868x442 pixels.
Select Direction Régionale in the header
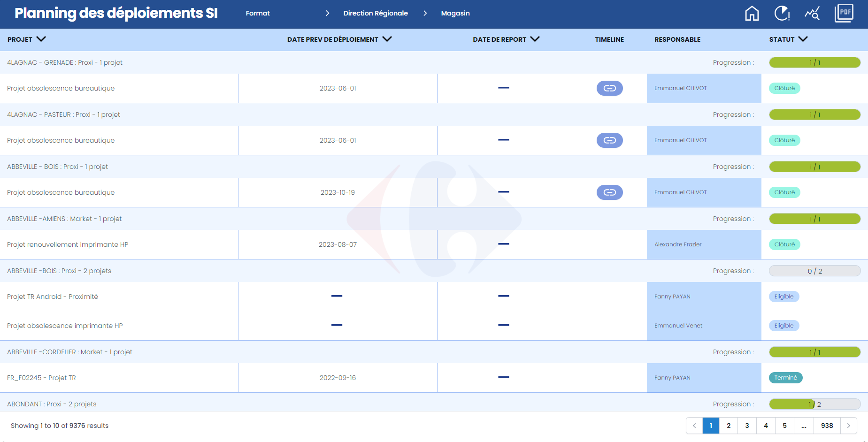[x=376, y=13]
